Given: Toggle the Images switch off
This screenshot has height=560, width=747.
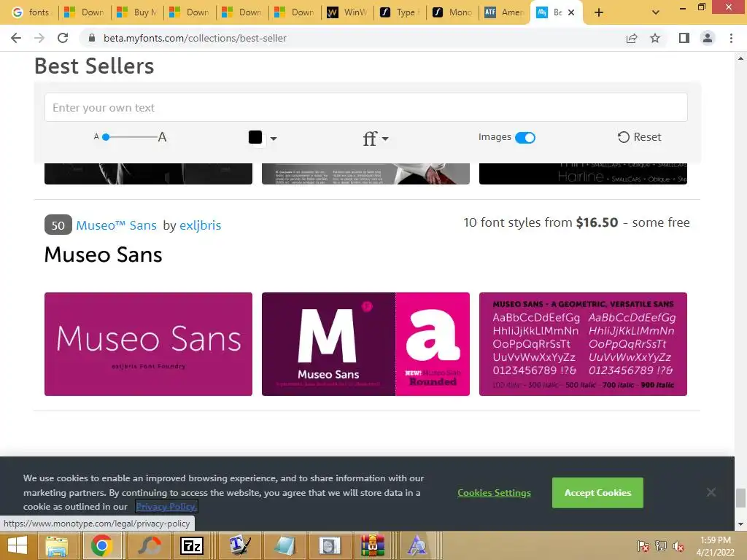Looking at the screenshot, I should click(x=525, y=138).
